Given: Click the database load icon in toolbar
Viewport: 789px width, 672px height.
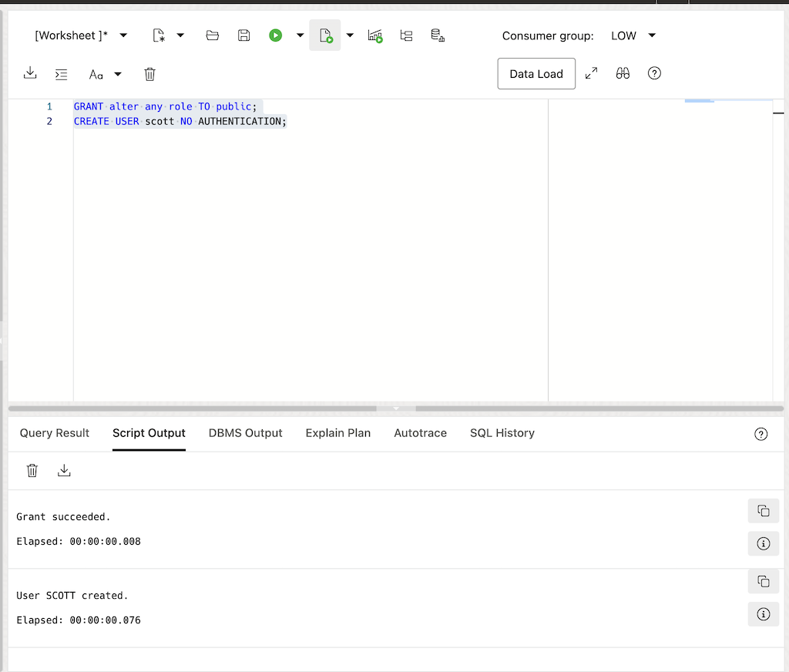Looking at the screenshot, I should pyautogui.click(x=438, y=35).
